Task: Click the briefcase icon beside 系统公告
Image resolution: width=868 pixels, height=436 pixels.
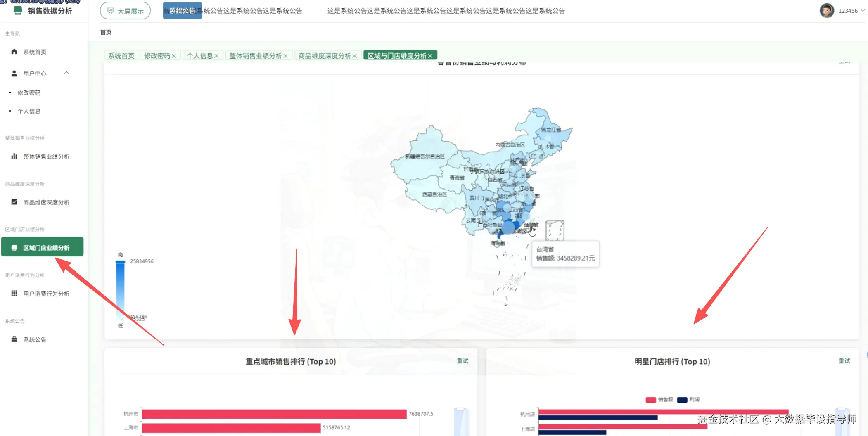Action: 14,339
